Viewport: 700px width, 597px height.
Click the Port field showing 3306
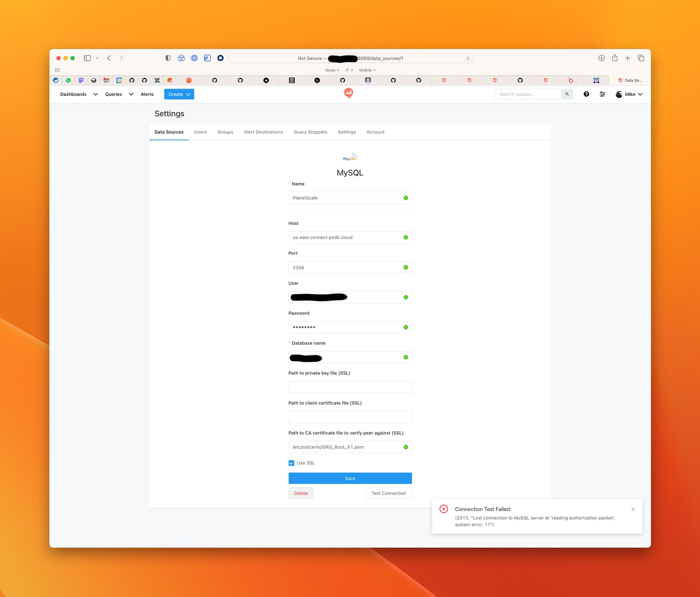[350, 268]
